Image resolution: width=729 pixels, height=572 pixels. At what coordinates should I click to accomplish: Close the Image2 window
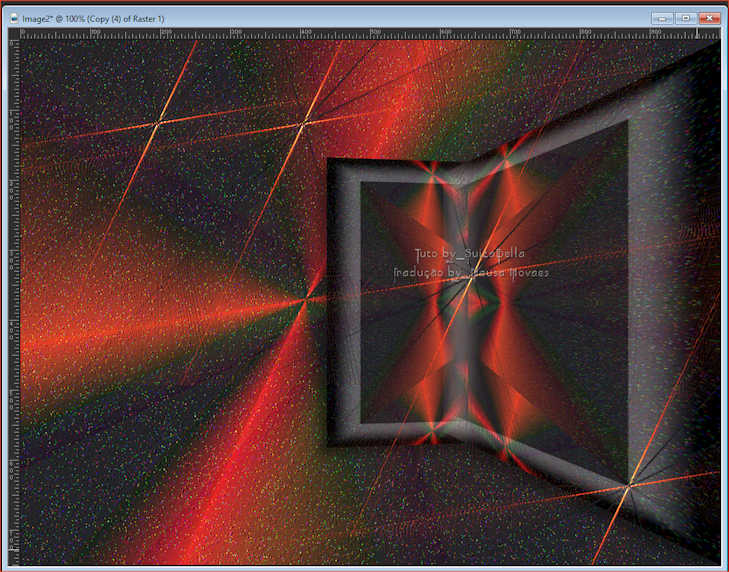pyautogui.click(x=709, y=18)
